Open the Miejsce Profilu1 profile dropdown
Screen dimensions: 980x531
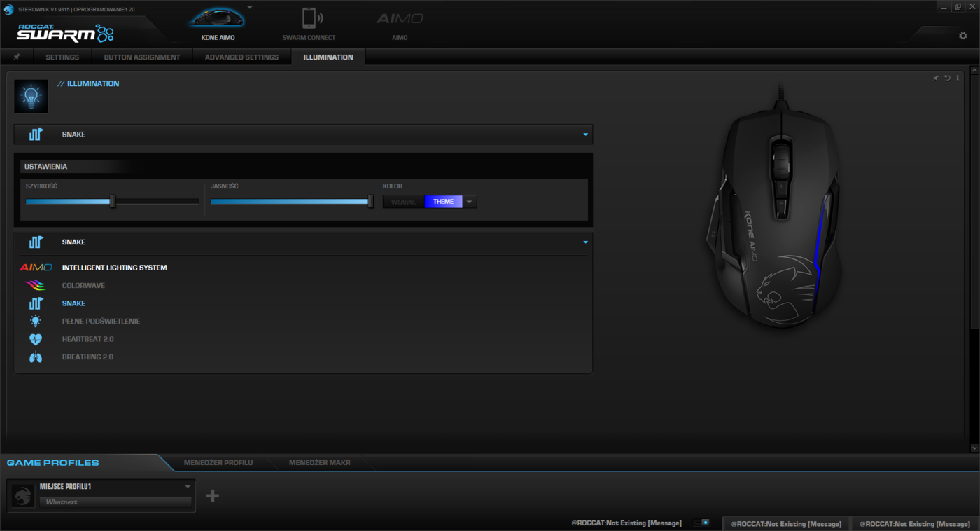coord(188,486)
